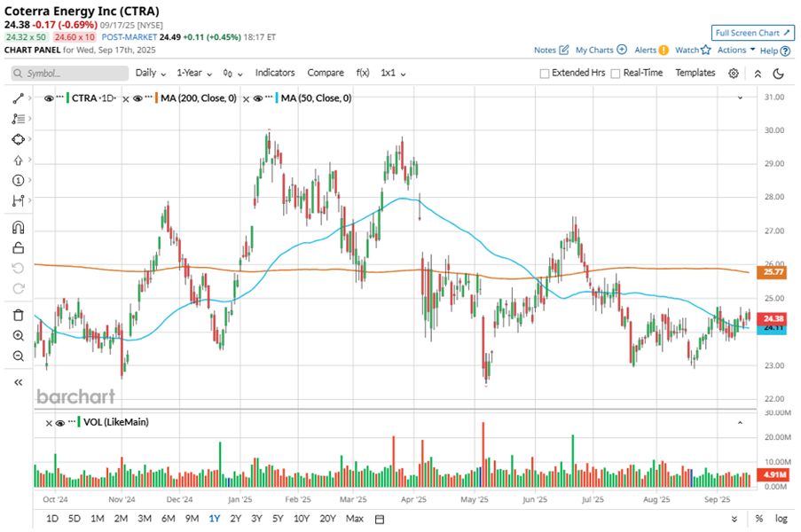The width and height of the screenshot is (801, 532).
Task: Open the Fibonacci/annotation list tool
Action: [19, 119]
